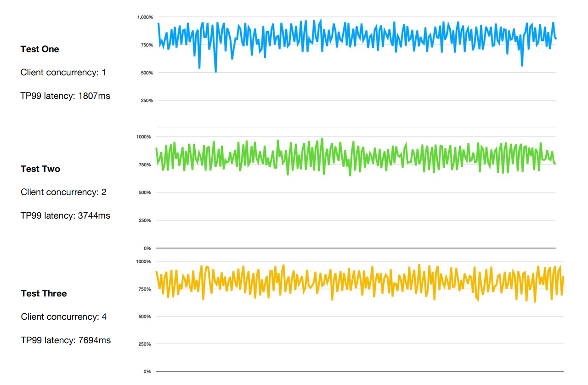
Task: Click the 0% baseline label under bottom chart
Action: [148, 371]
